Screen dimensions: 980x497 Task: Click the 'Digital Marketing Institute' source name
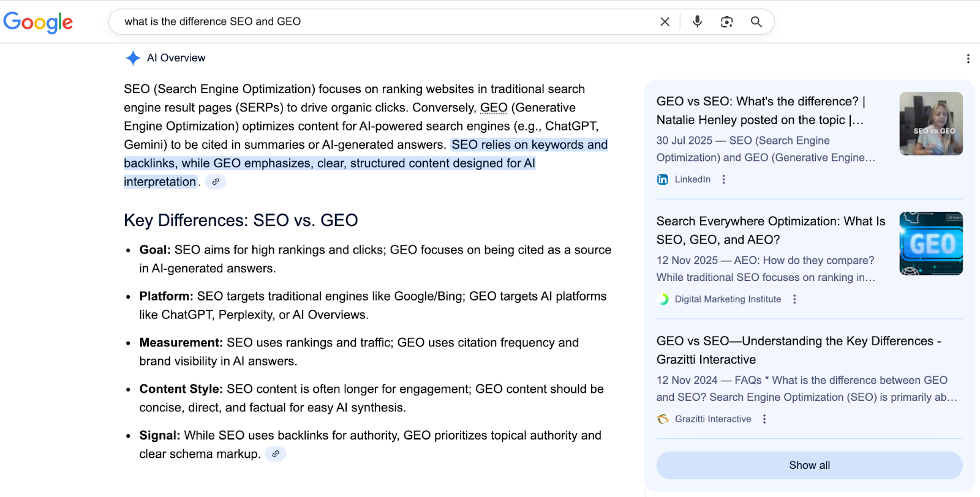(728, 299)
